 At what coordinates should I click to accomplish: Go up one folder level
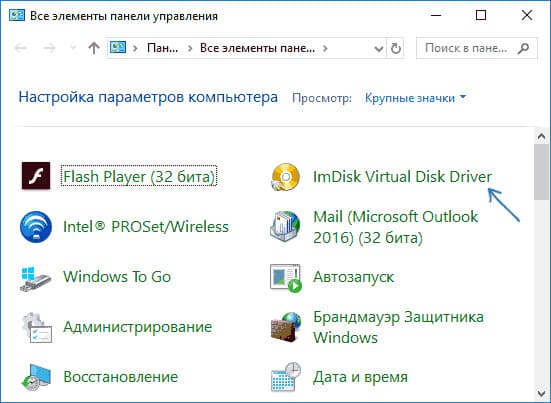93,48
